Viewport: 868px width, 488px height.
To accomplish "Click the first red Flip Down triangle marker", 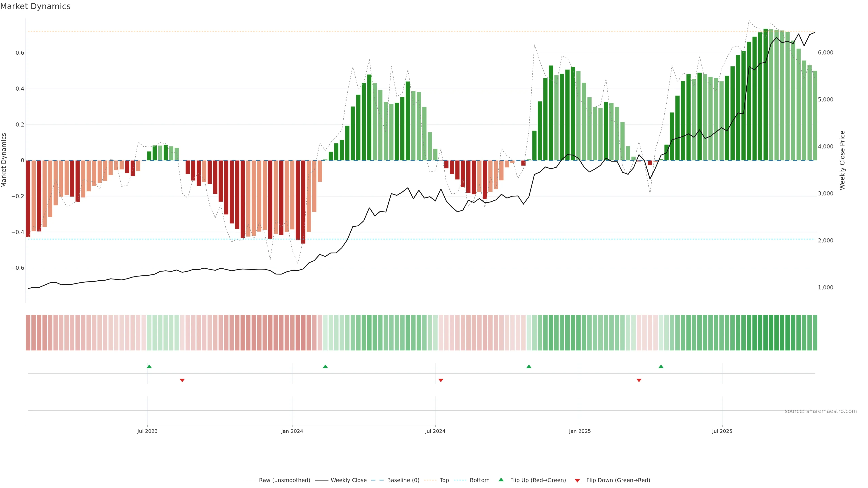I will (x=182, y=380).
